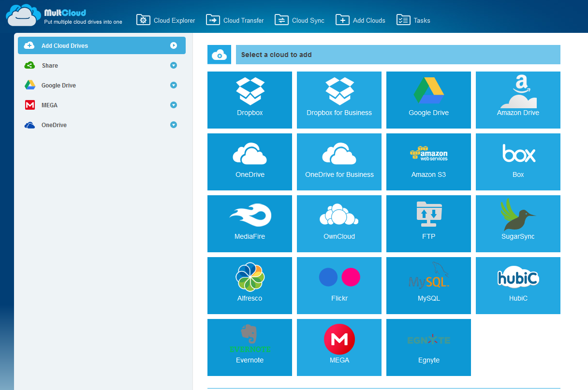Open MEGA in the sidebar
Screen dimensions: 588x390
tap(102, 105)
